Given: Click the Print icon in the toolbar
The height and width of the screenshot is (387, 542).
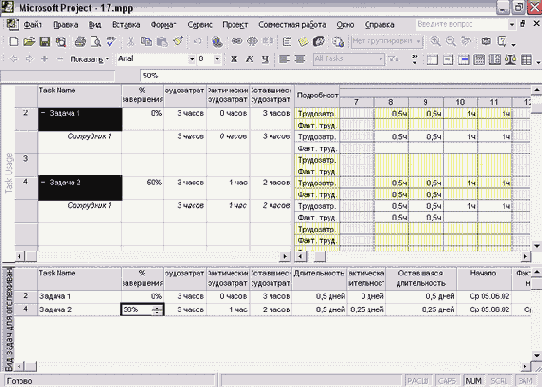Looking at the screenshot, I should 80,42.
